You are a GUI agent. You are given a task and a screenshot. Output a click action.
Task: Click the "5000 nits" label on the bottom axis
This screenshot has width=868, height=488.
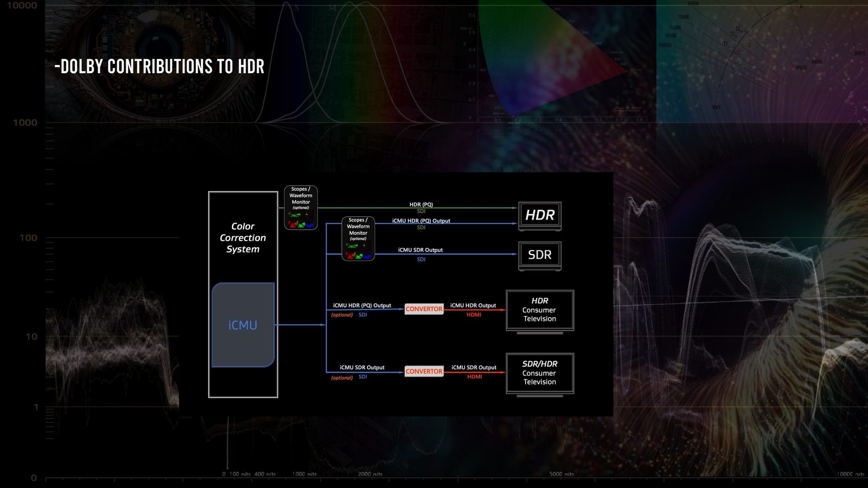click(561, 474)
